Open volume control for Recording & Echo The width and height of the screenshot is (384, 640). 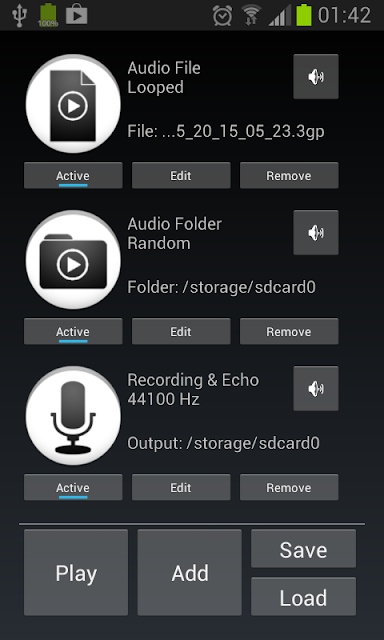click(x=316, y=389)
